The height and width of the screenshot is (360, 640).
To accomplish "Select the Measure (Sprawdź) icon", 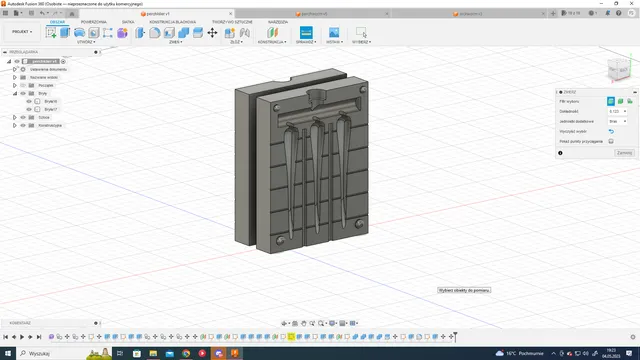I will click(306, 33).
